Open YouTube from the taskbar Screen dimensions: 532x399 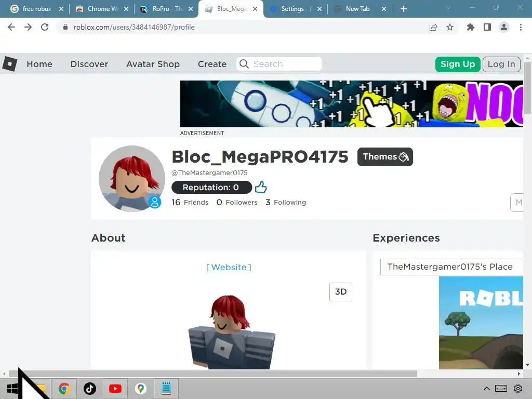115,389
